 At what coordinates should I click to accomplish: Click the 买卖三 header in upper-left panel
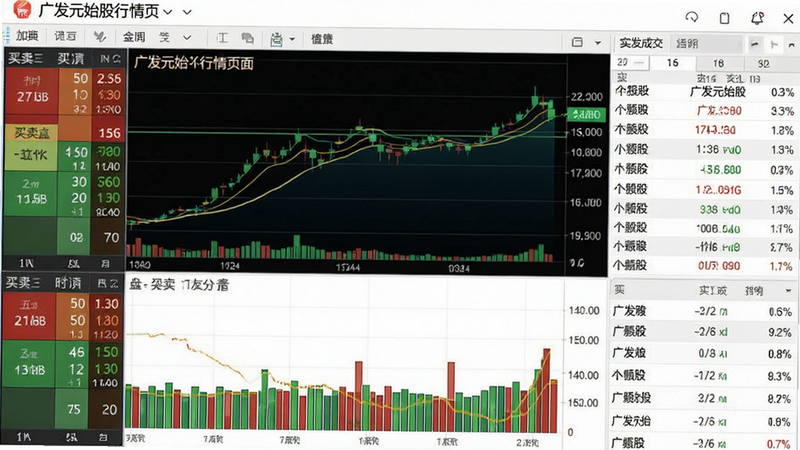coord(24,59)
